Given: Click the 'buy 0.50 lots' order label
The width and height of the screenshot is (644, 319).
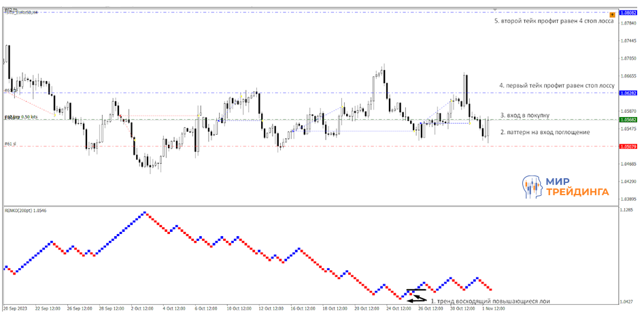Looking at the screenshot, I should (22, 117).
